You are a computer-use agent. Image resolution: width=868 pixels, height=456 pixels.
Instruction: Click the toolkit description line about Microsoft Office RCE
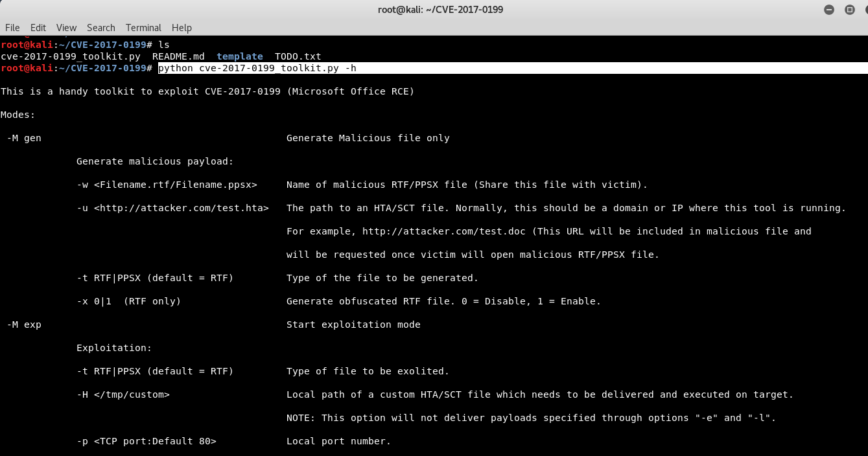(x=207, y=91)
